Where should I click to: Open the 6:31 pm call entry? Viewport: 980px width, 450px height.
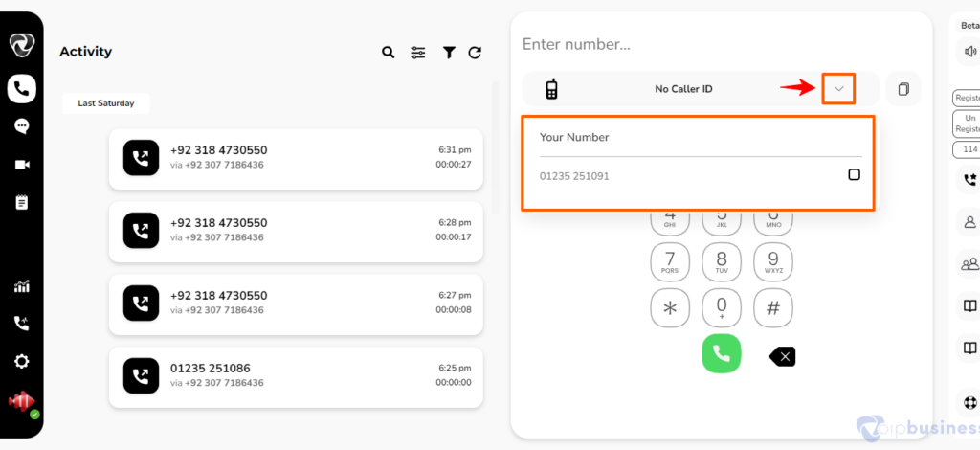296,157
